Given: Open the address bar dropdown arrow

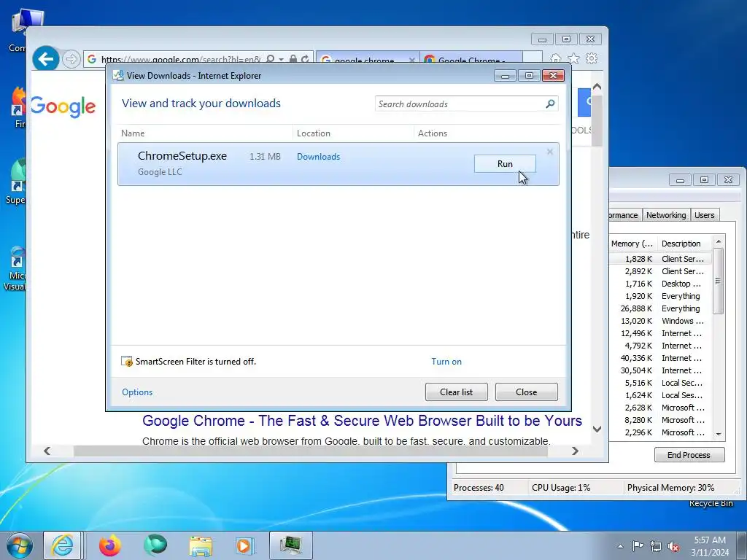Looking at the screenshot, I should click(281, 60).
